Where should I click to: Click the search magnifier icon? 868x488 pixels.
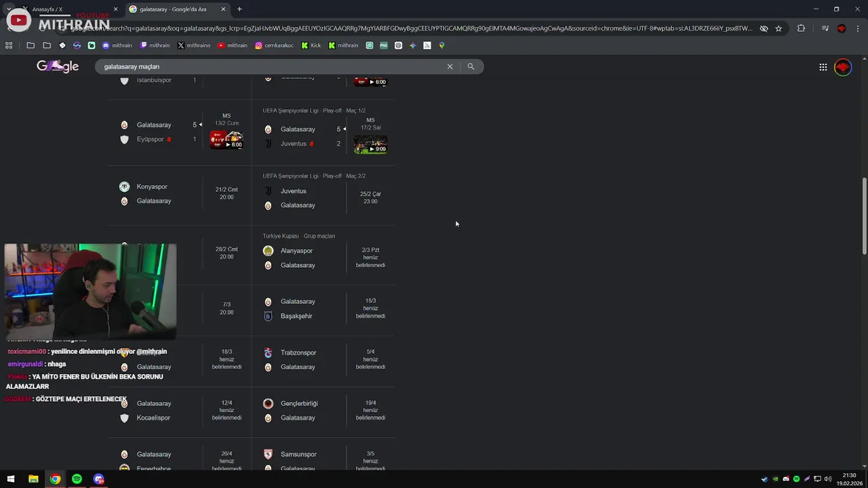click(471, 66)
